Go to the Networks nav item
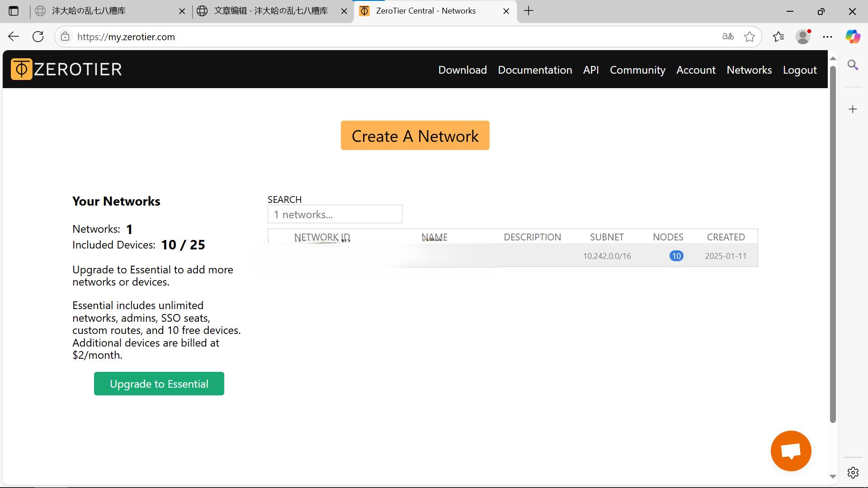 pos(749,70)
